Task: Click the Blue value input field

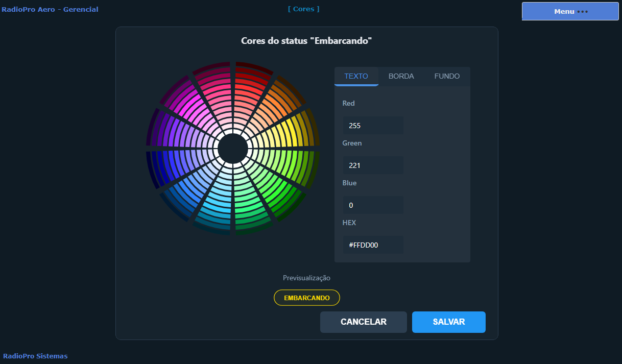Action: 373,205
